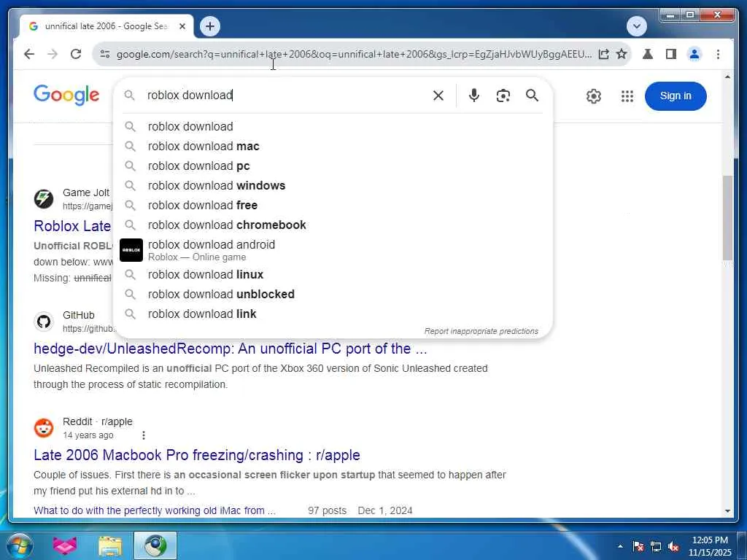747x560 pixels.
Task: Open Windows Explorer from taskbar
Action: click(x=110, y=545)
